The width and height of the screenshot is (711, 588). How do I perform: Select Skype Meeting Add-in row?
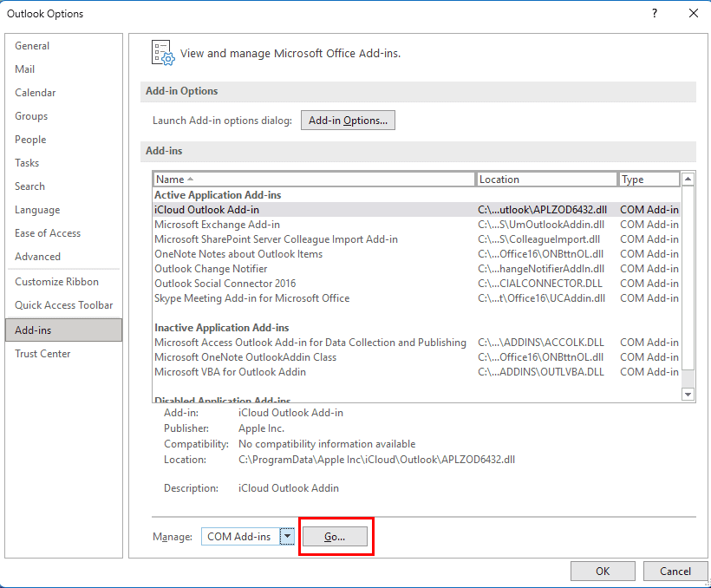416,298
